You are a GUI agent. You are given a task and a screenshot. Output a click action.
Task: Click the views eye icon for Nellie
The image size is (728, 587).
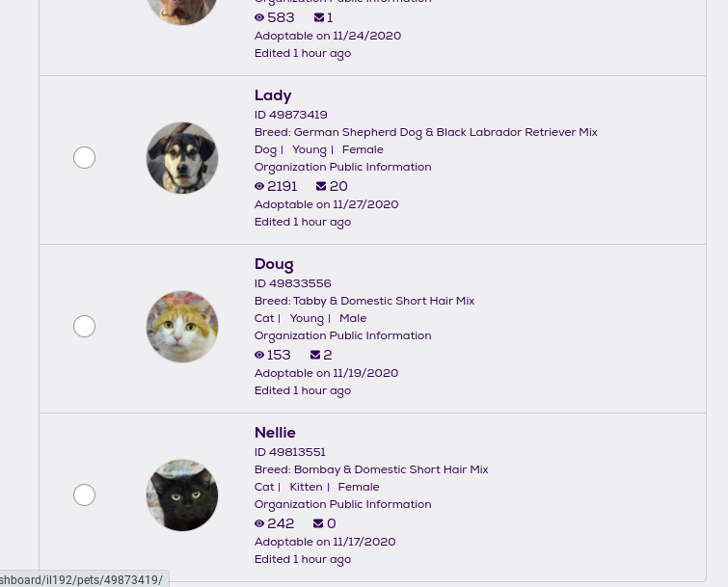(x=259, y=524)
